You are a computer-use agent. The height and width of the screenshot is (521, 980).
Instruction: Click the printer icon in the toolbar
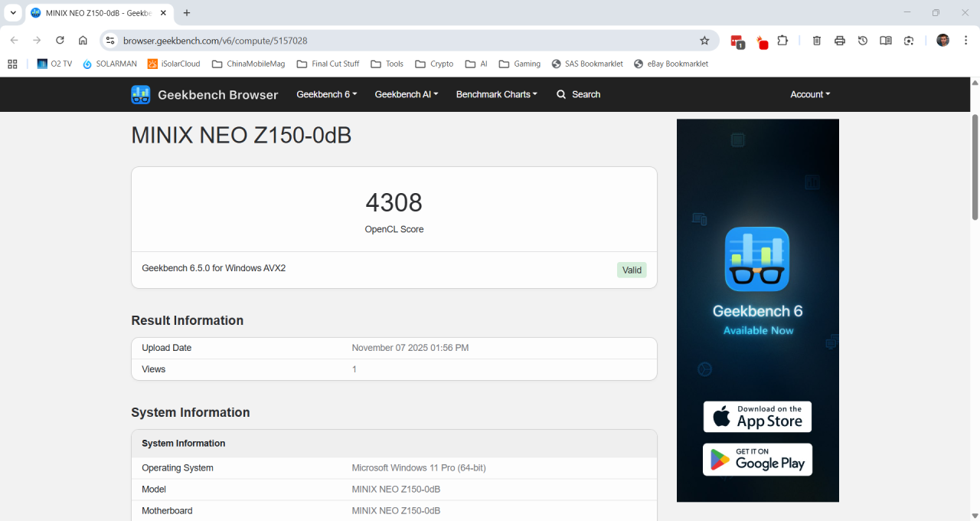[839, 40]
